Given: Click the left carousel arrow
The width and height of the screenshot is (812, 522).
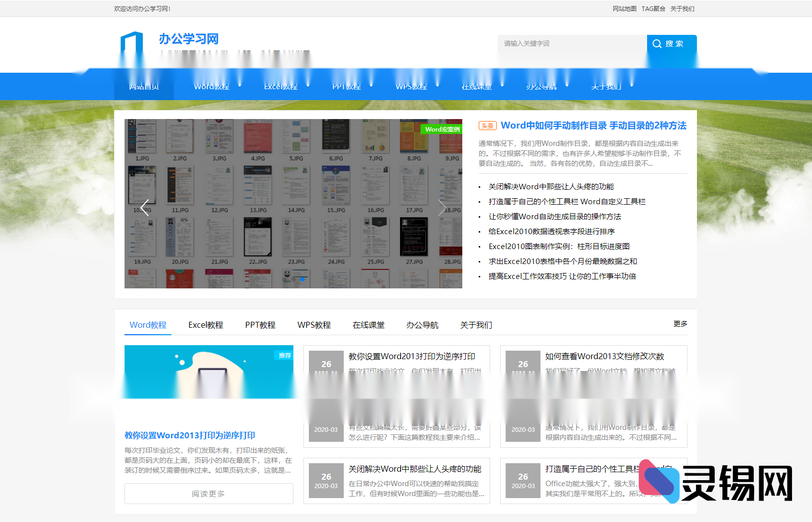Looking at the screenshot, I should coord(145,208).
